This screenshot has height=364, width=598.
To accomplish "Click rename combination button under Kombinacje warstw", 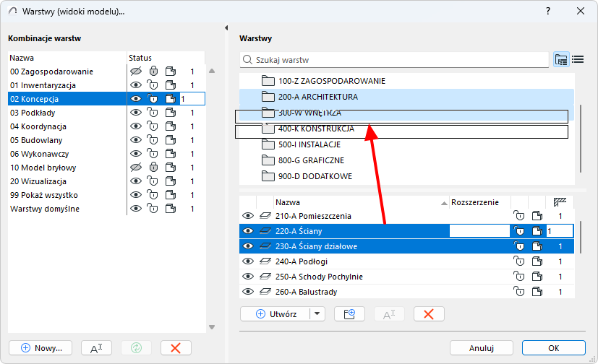I will (x=96, y=348).
